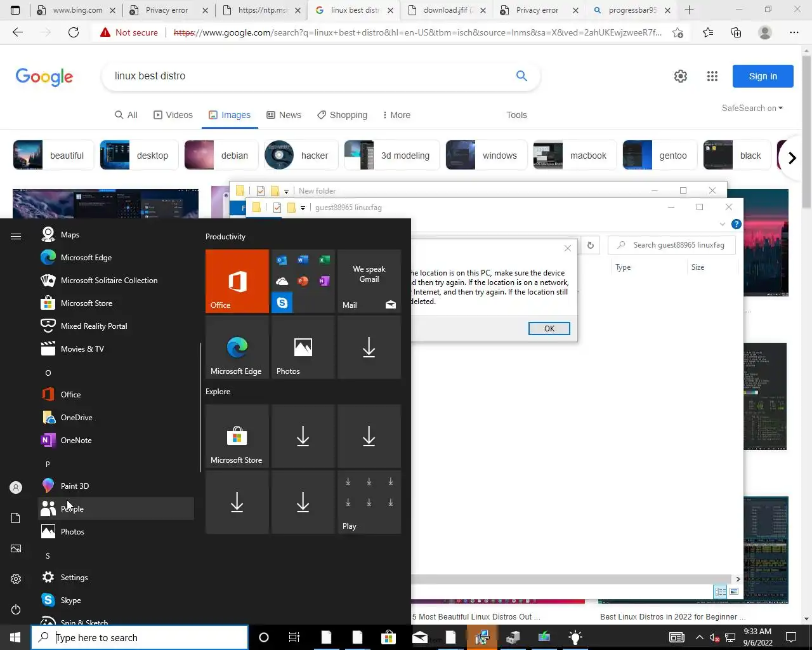This screenshot has height=650, width=812.
Task: Select the gentoo suggestion chip
Action: coord(659,156)
